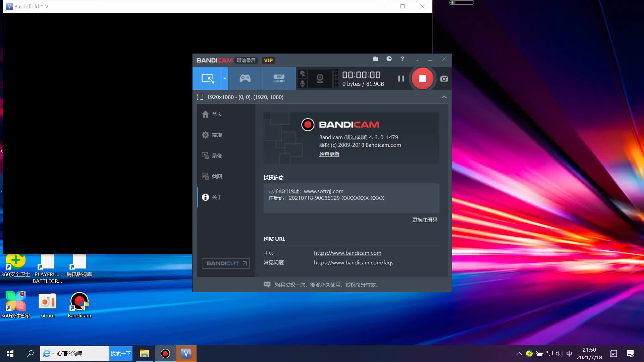Click the VIP badge in title

(x=268, y=60)
